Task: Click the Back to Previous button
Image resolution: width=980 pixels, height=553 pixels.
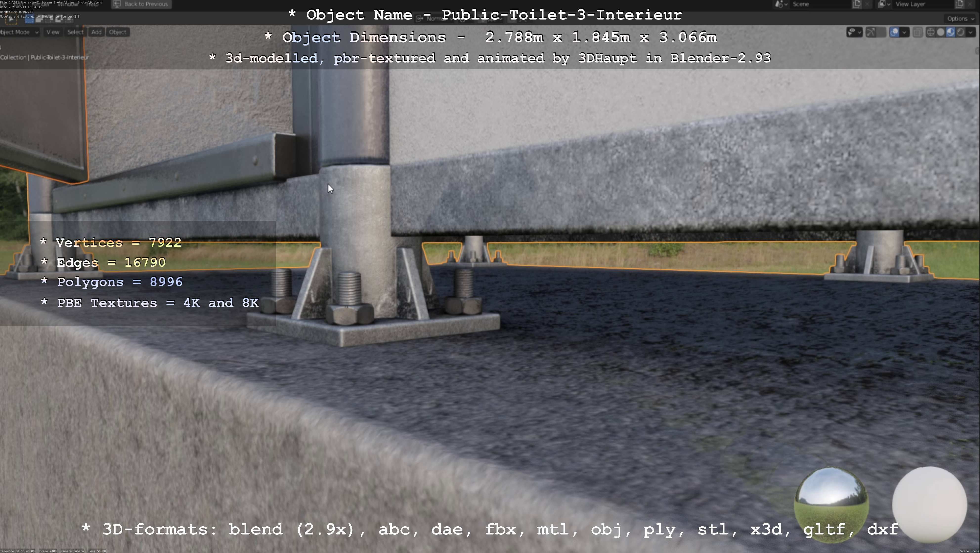Action: tap(141, 4)
